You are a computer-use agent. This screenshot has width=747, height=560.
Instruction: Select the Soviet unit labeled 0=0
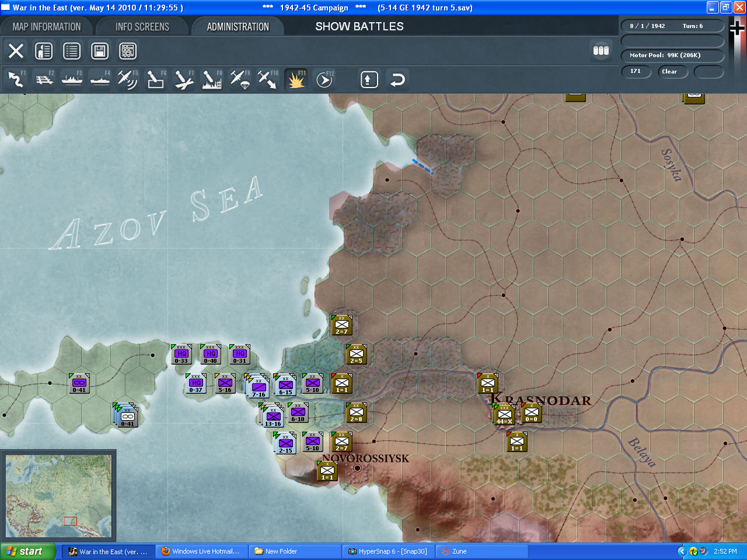click(x=532, y=412)
